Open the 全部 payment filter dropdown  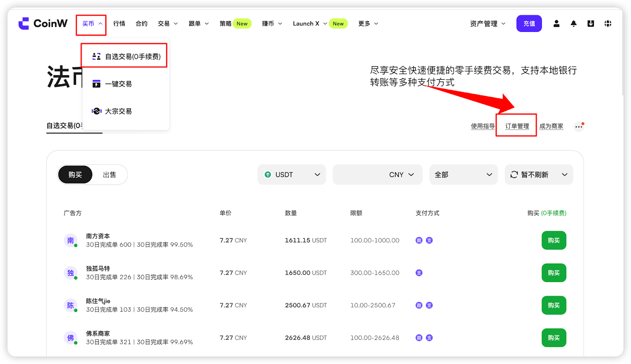tap(463, 175)
